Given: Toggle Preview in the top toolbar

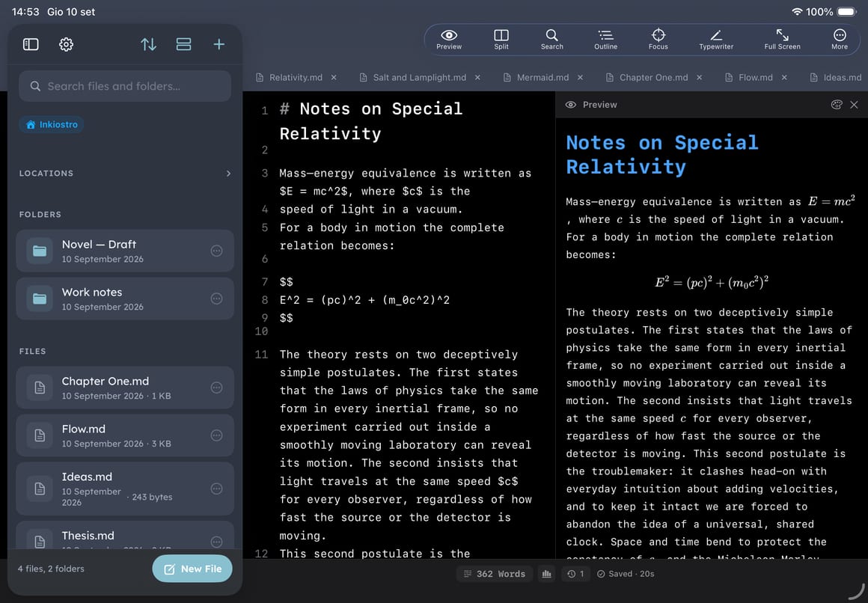Looking at the screenshot, I should coord(449,40).
